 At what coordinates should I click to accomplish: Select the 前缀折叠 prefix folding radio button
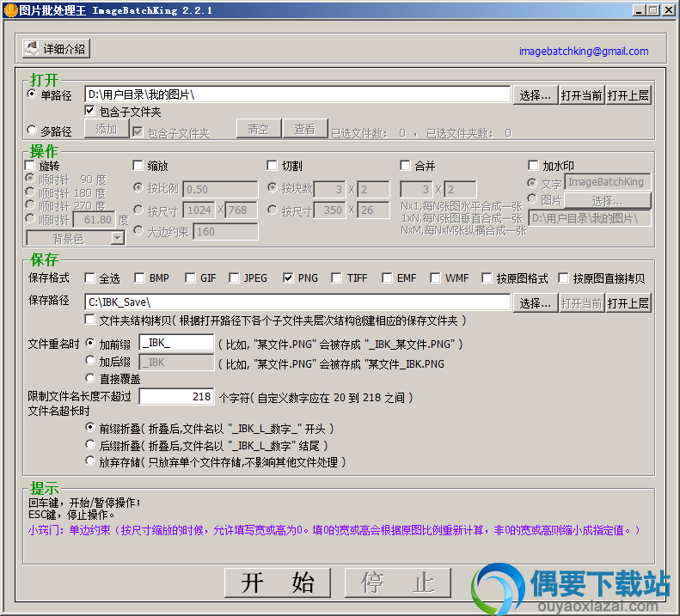coord(90,428)
